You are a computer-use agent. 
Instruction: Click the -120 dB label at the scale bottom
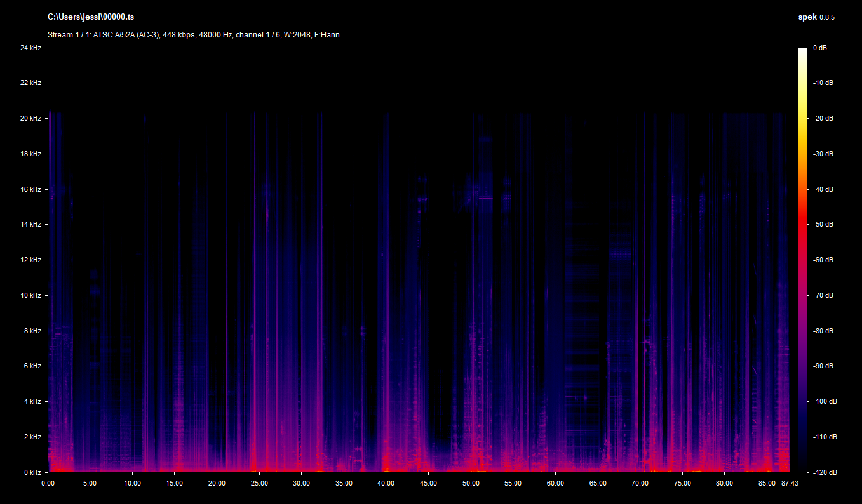(825, 472)
